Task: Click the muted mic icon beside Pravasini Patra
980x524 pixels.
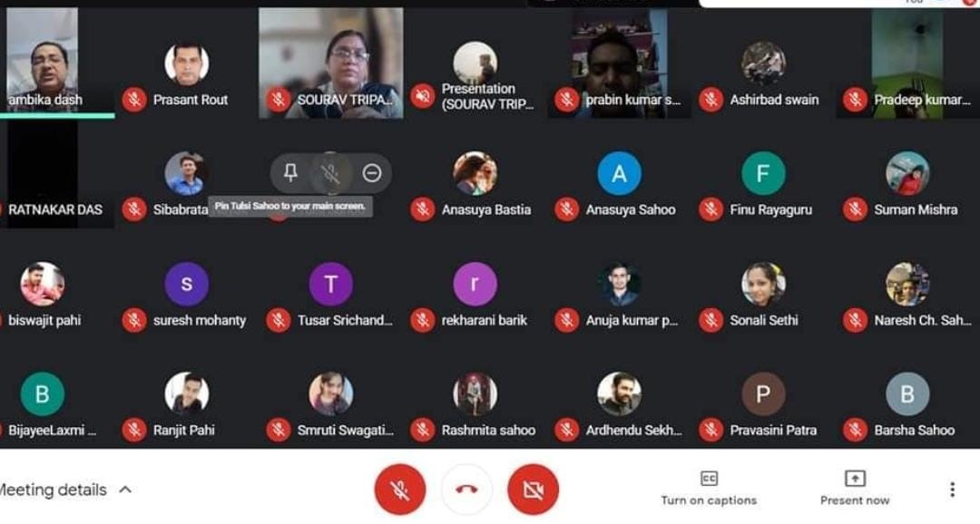Action: click(711, 431)
